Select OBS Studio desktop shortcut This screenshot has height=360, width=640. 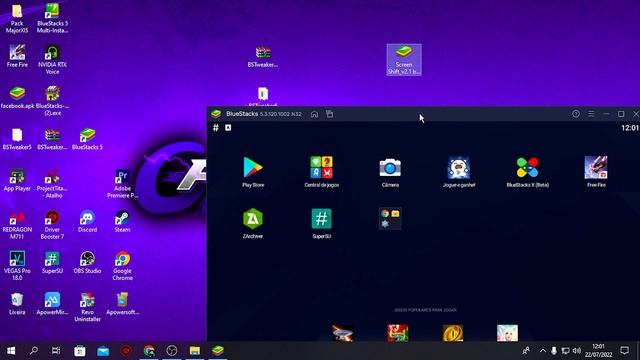pyautogui.click(x=87, y=263)
